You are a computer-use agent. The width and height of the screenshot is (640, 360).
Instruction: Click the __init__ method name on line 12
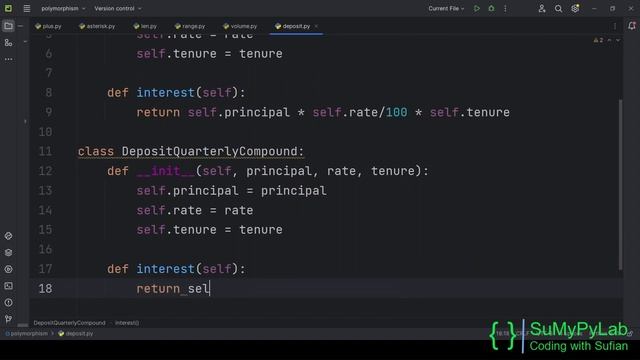pos(166,171)
